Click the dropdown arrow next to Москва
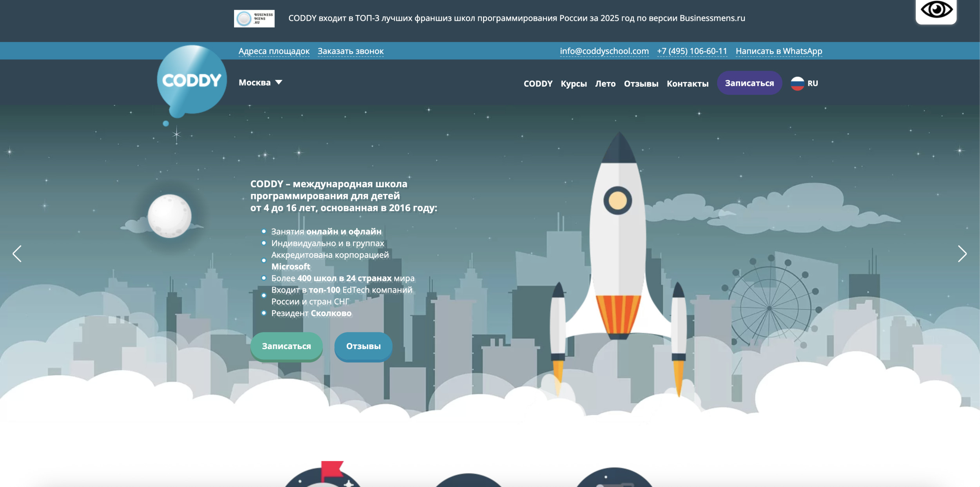This screenshot has width=980, height=487. tap(279, 82)
